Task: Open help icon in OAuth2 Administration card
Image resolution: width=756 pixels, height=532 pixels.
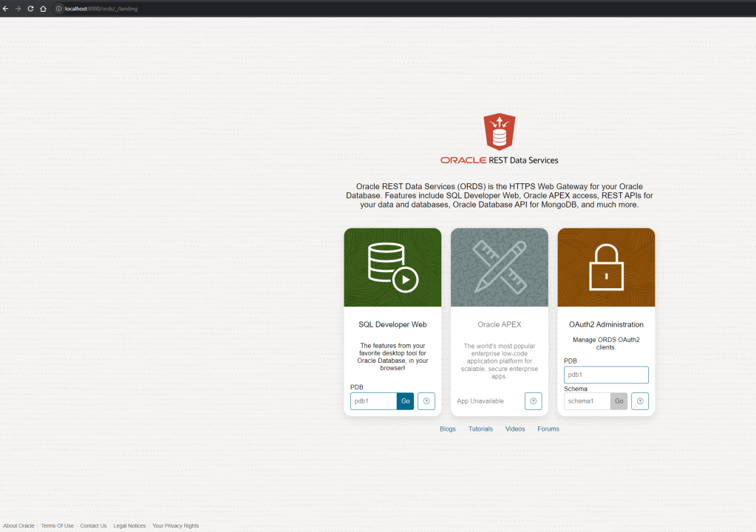Action: coord(639,401)
